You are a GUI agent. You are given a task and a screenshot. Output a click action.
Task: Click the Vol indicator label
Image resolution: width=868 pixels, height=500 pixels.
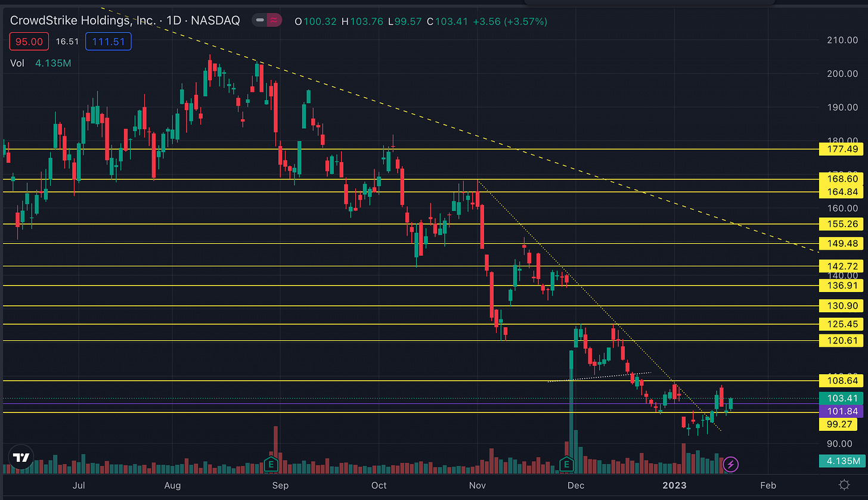click(17, 63)
